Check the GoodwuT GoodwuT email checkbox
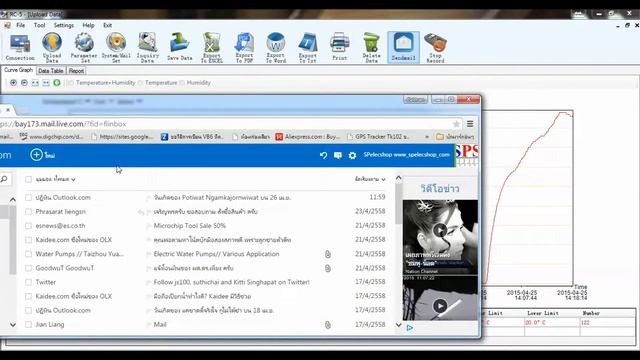 (28, 268)
